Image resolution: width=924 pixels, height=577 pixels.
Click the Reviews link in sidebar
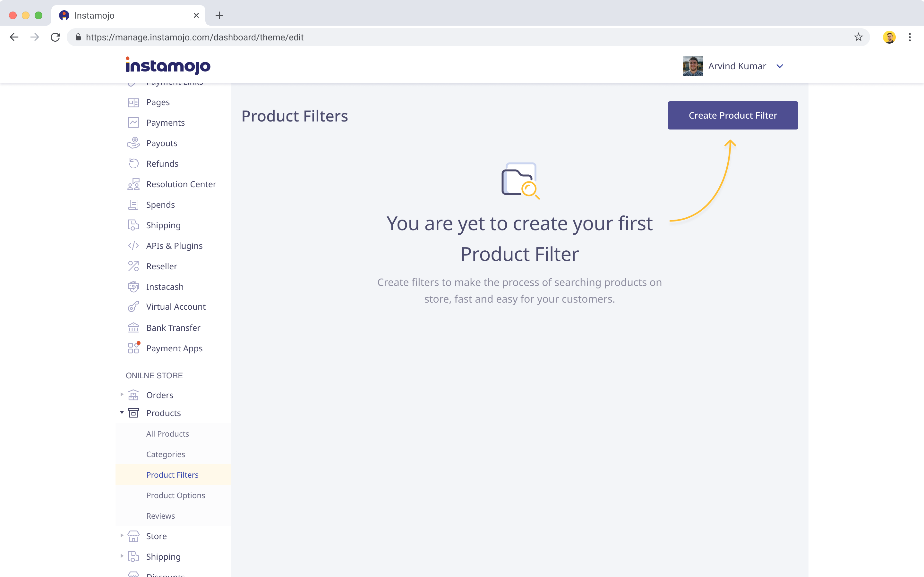click(160, 515)
